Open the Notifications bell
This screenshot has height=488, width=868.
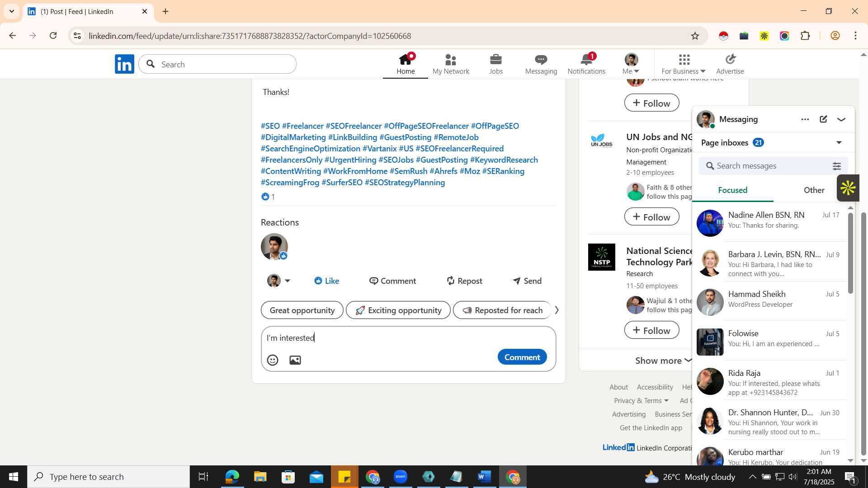coord(586,64)
